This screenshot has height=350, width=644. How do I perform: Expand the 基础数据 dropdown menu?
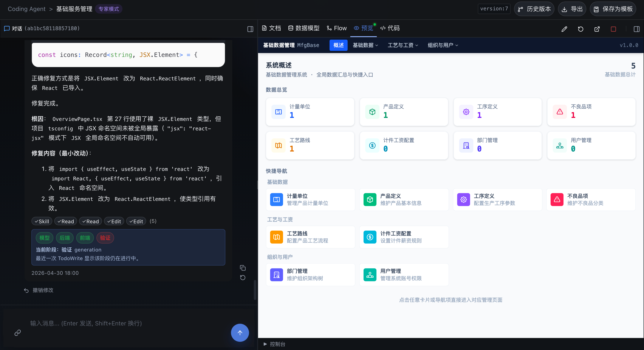[x=365, y=45]
